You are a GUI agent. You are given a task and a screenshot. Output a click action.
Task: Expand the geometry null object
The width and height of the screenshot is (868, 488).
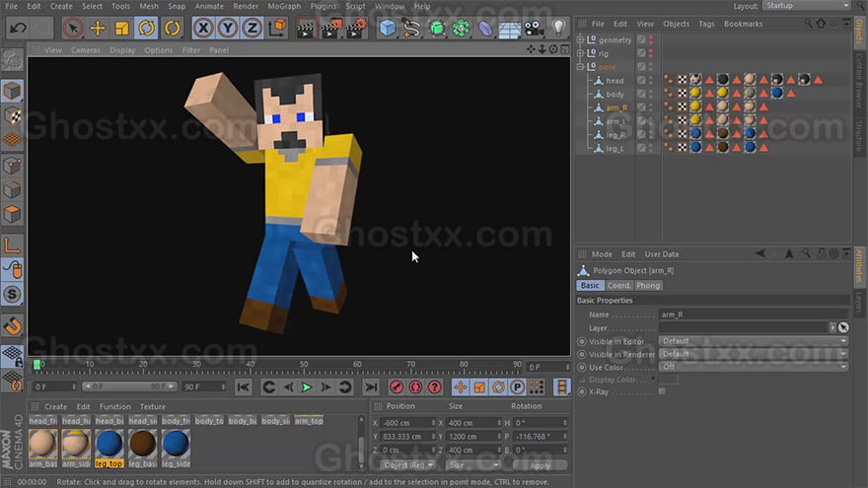[x=580, y=39]
